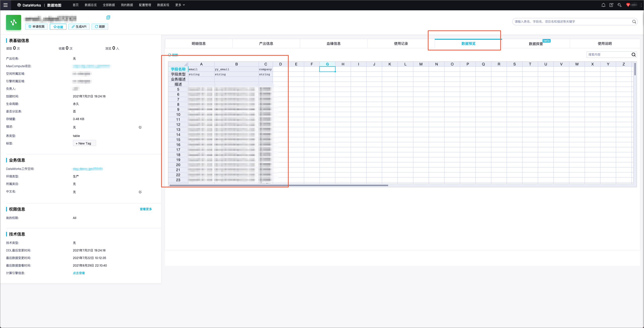
Task: Open the vertical dots user menu
Action: pyautogui.click(x=641, y=5)
